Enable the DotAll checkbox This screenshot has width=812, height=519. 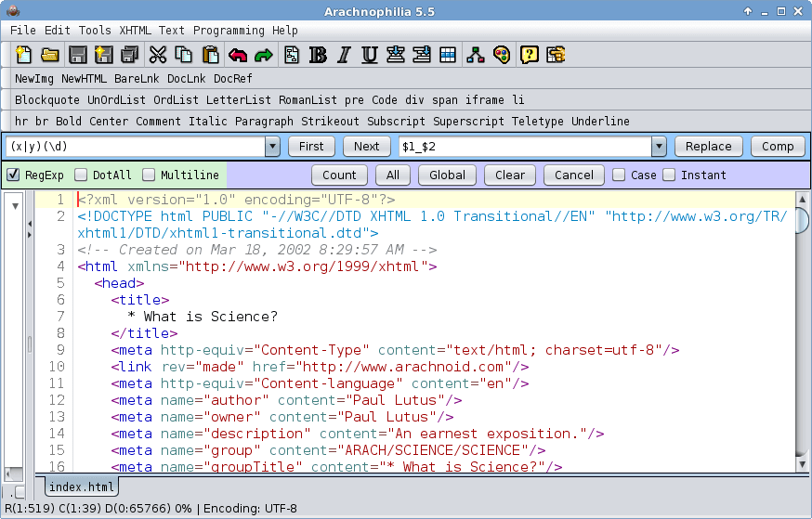coord(82,175)
